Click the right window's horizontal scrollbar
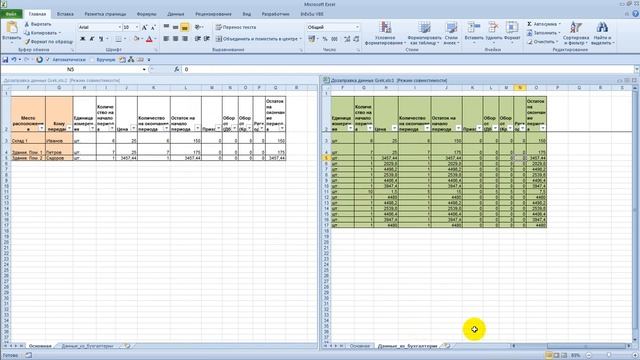 pyautogui.click(x=570, y=346)
